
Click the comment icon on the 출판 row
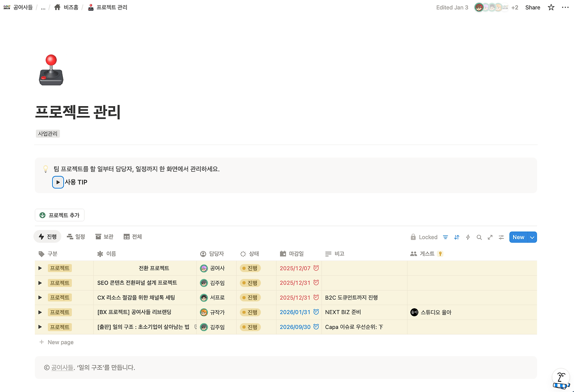[196, 327]
